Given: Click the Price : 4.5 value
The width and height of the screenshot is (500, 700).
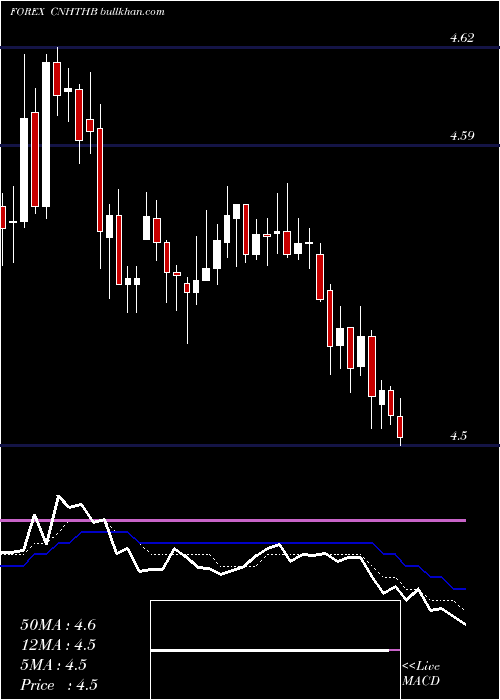Looking at the screenshot, I should [58, 685].
